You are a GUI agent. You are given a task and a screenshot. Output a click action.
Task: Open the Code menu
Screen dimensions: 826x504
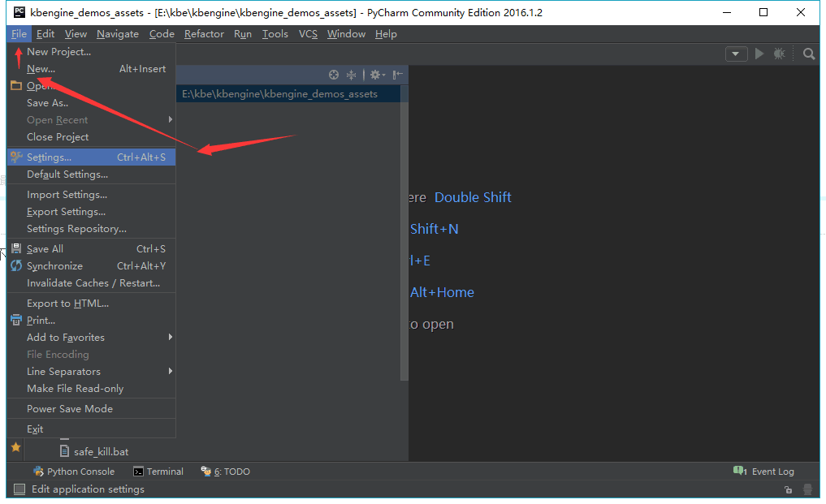coord(162,34)
